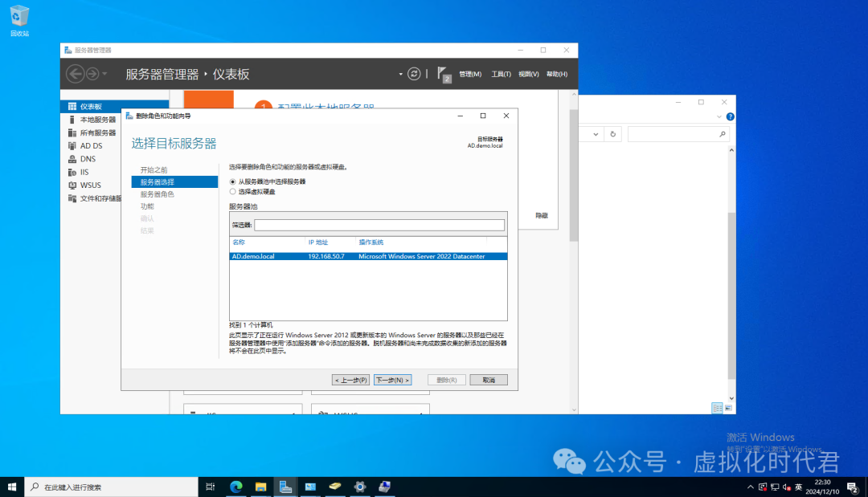Click the 下一步(N) > button

click(392, 380)
